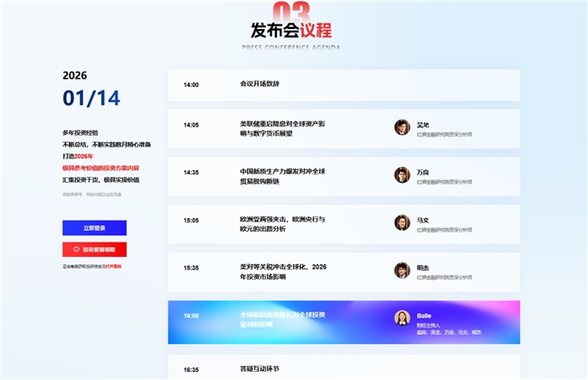The image size is (588, 380).
Task: Open the red link below the buttons
Action: (116, 266)
